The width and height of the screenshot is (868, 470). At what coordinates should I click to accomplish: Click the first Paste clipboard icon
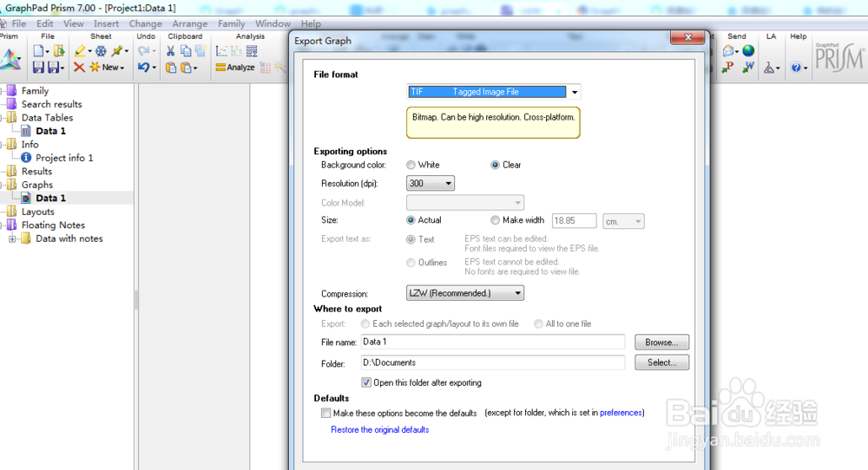pyautogui.click(x=171, y=68)
